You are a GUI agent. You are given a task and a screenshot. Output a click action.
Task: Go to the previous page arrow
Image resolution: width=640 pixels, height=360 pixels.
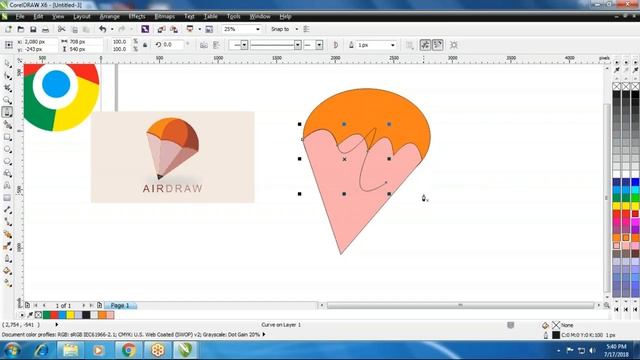44,305
